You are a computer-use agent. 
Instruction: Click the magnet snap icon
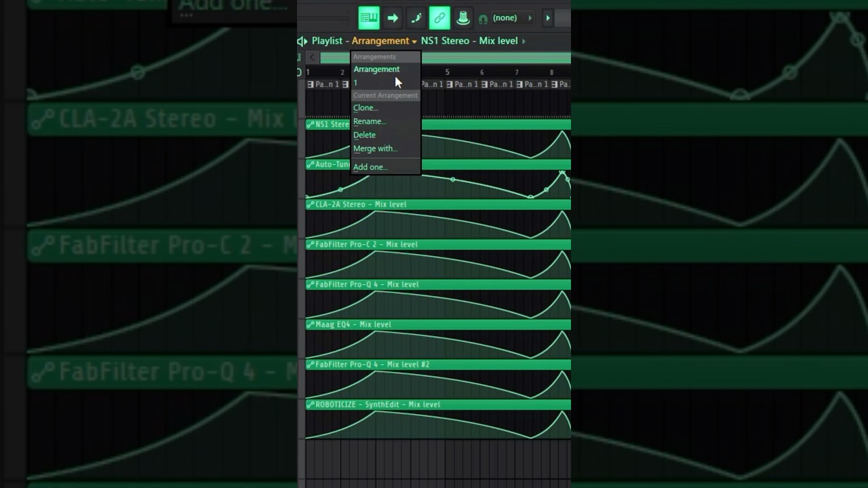[483, 19]
